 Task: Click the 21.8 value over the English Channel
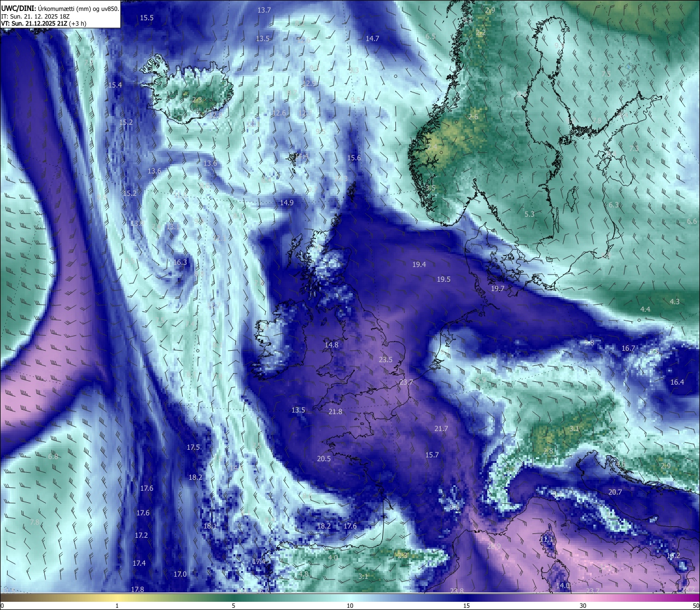click(335, 411)
